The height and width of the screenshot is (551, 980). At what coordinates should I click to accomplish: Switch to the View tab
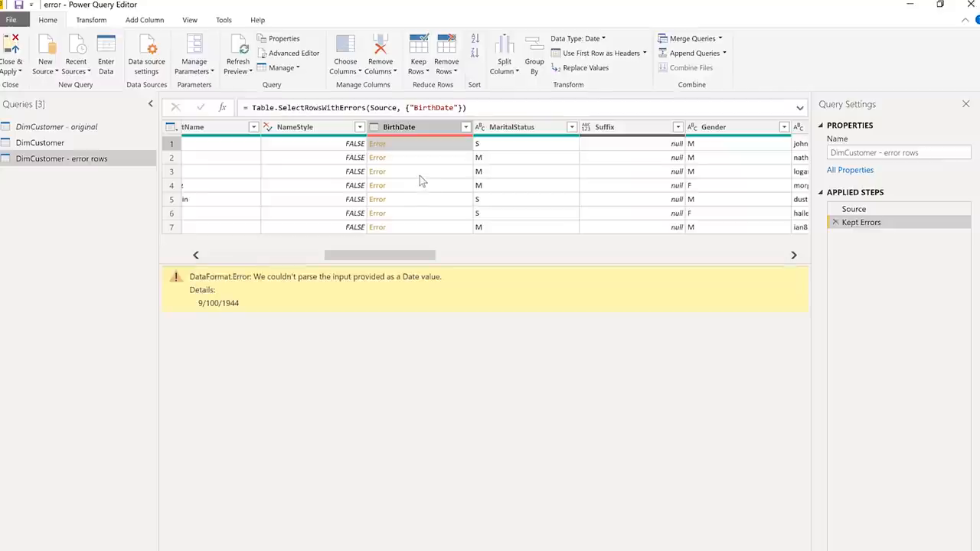[x=190, y=20]
